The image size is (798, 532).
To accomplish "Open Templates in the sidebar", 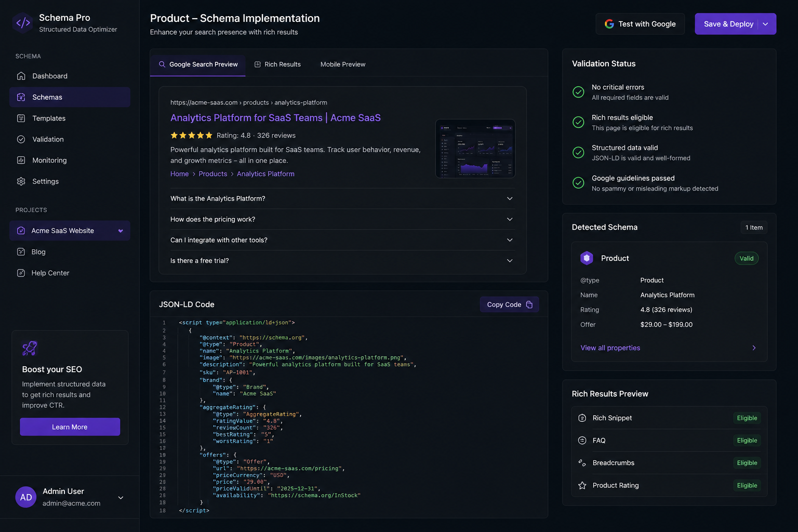I will (70, 118).
